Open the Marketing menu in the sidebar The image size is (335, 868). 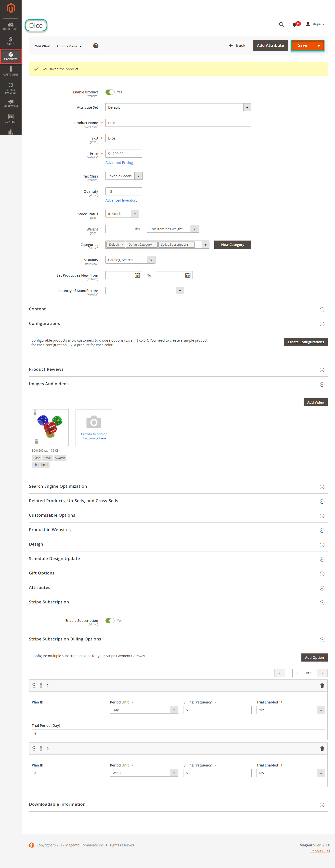[11, 103]
